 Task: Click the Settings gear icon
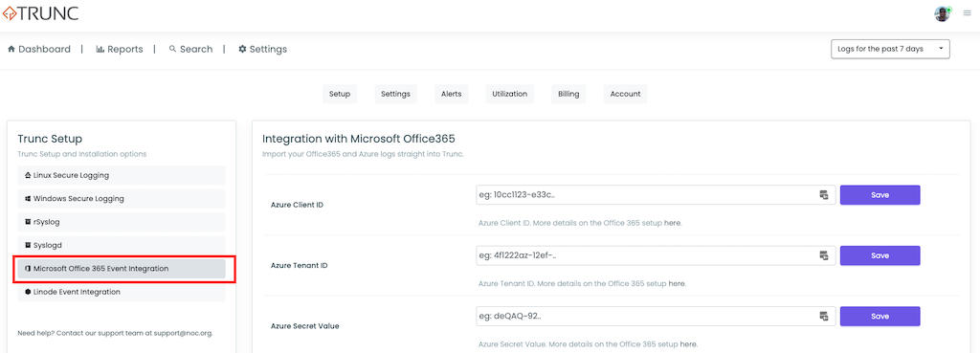click(x=242, y=50)
